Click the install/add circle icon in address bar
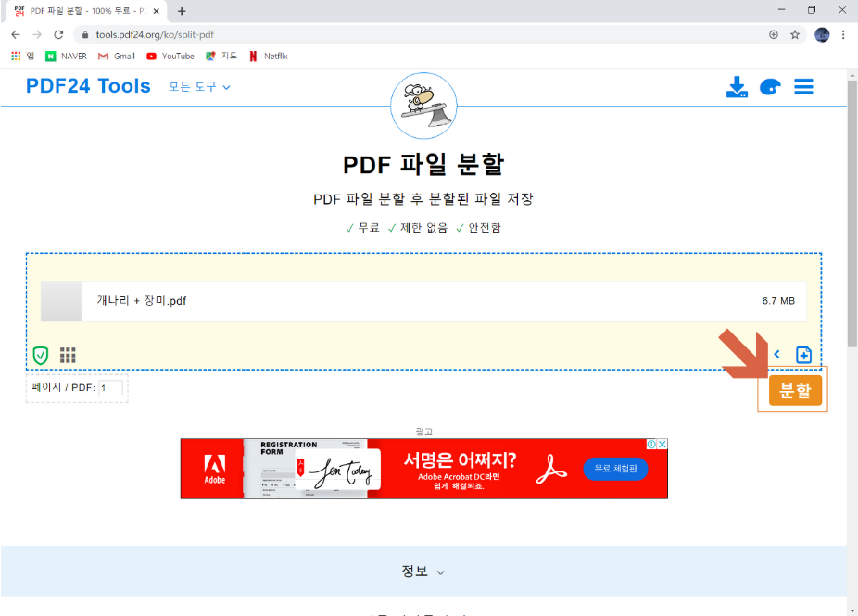Image resolution: width=858 pixels, height=616 pixels. (773, 34)
